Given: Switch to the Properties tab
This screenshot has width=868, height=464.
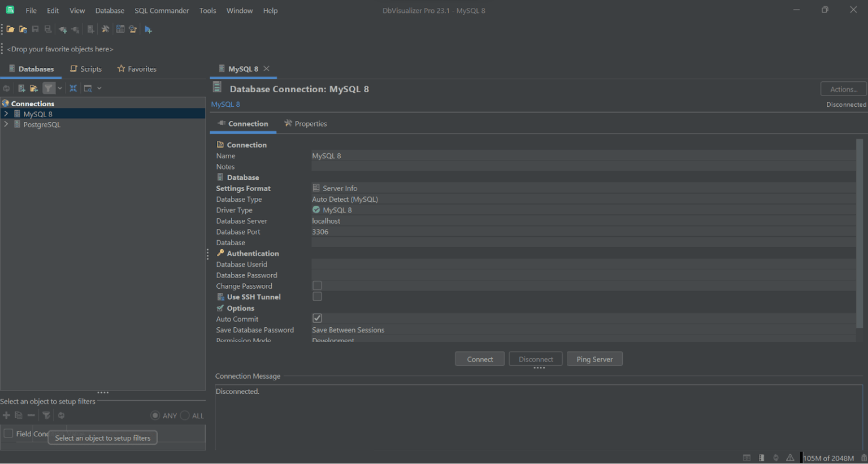Looking at the screenshot, I should tap(306, 124).
